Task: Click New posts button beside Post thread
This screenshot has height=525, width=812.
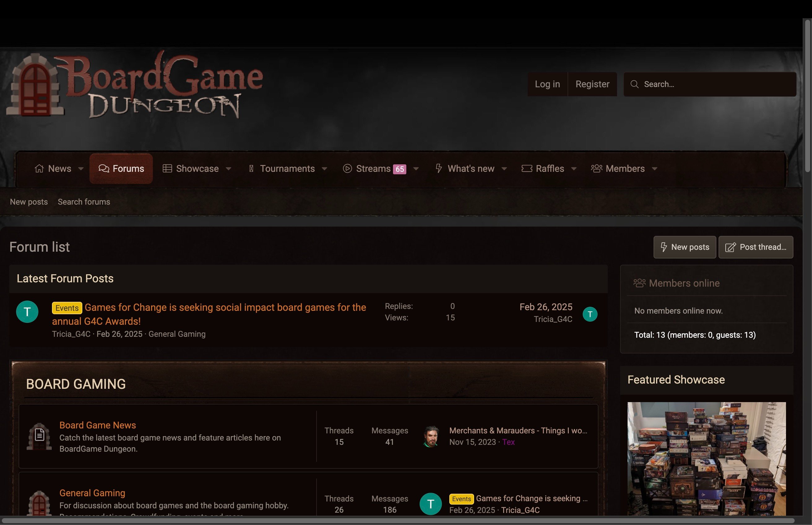Action: click(685, 247)
